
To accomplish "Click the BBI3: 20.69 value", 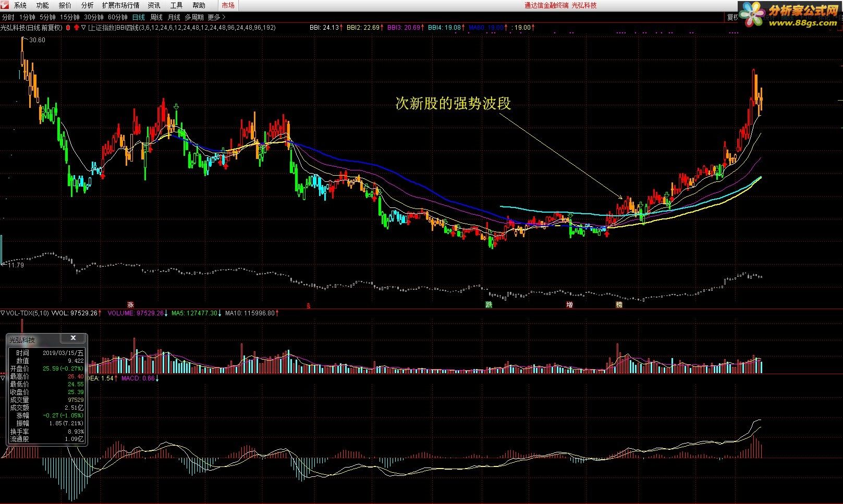I will pos(404,28).
